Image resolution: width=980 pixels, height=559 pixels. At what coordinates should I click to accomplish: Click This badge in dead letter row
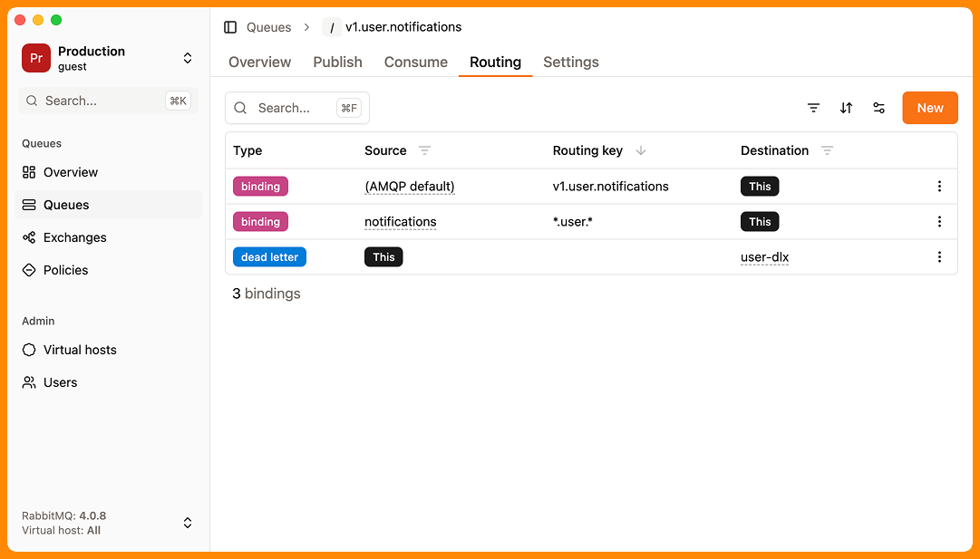(x=383, y=256)
